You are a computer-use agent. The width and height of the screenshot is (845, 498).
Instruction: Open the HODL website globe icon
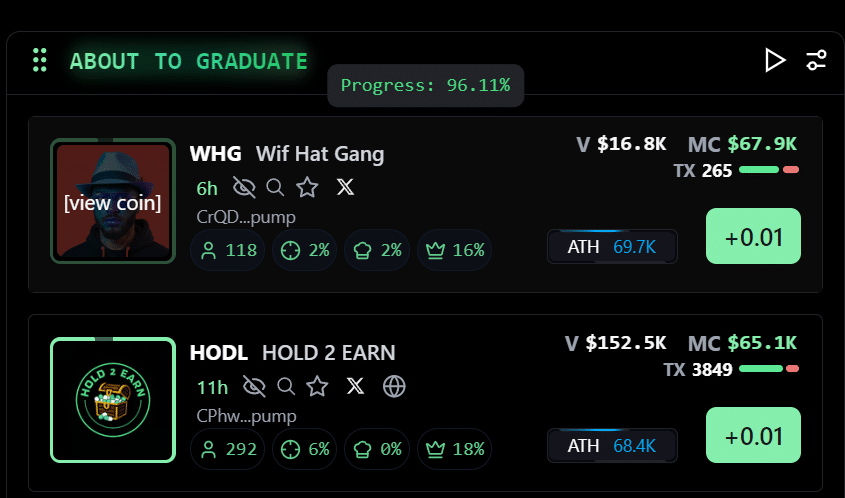point(394,386)
